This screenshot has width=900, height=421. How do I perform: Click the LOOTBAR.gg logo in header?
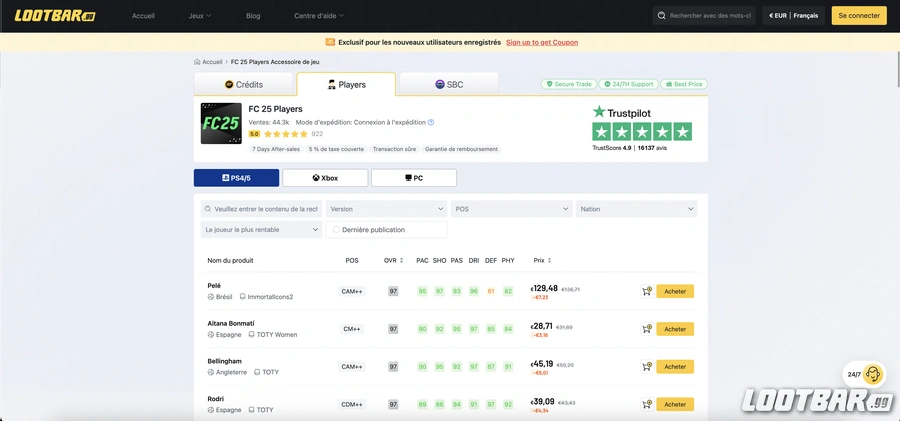[55, 16]
